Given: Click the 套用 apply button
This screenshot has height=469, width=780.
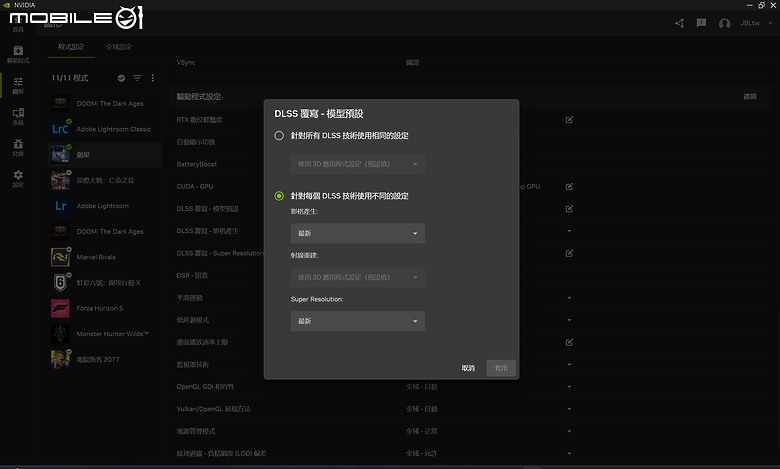Looking at the screenshot, I should point(501,368).
